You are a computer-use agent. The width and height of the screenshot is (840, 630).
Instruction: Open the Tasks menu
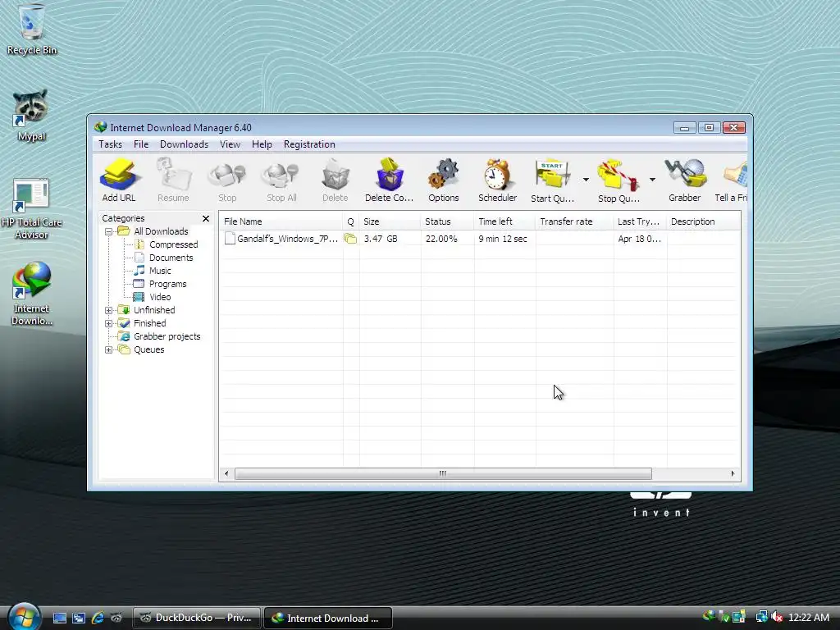[x=111, y=144]
